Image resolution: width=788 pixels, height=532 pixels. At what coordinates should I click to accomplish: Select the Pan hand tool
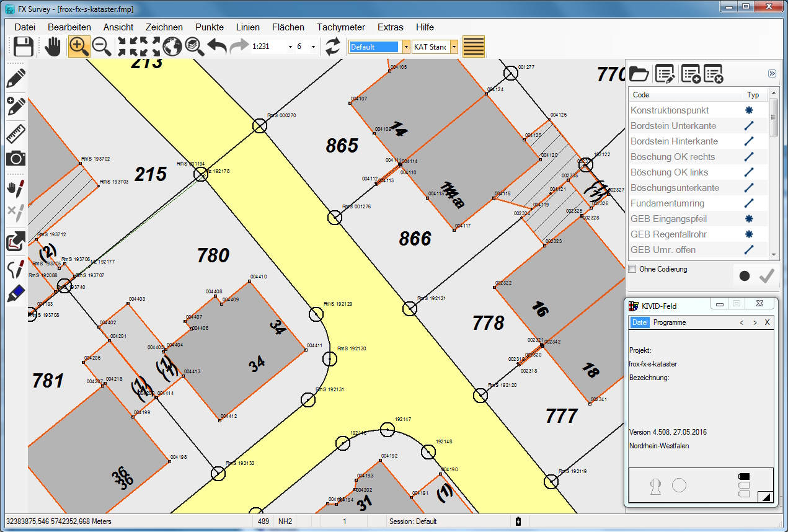53,47
